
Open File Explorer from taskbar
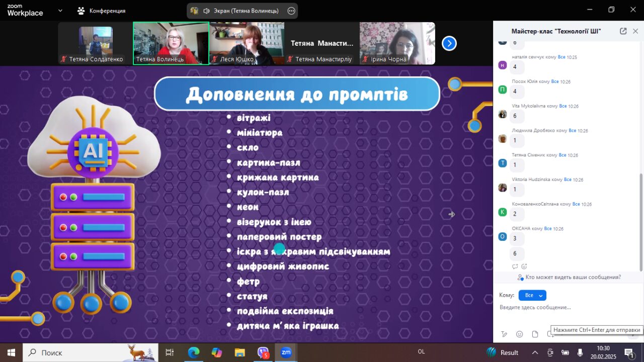coord(239,352)
